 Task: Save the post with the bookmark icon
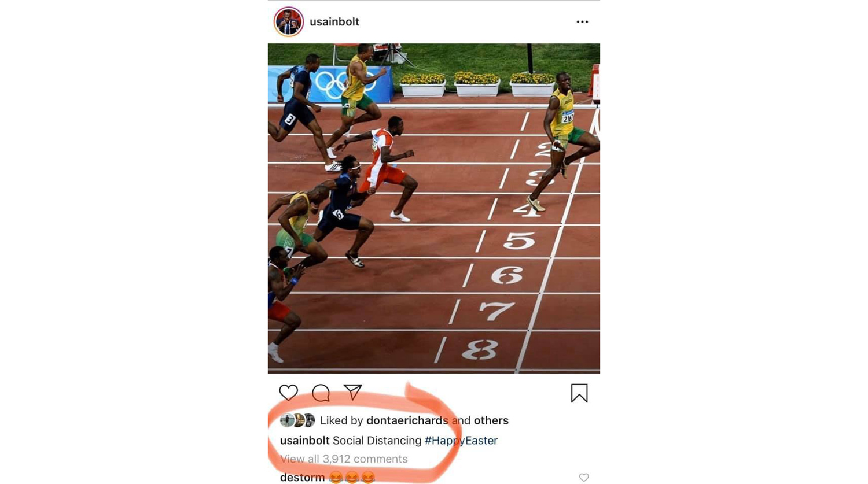579,393
